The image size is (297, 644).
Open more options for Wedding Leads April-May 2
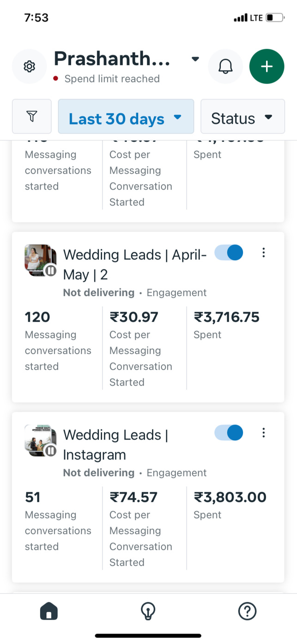(x=263, y=252)
